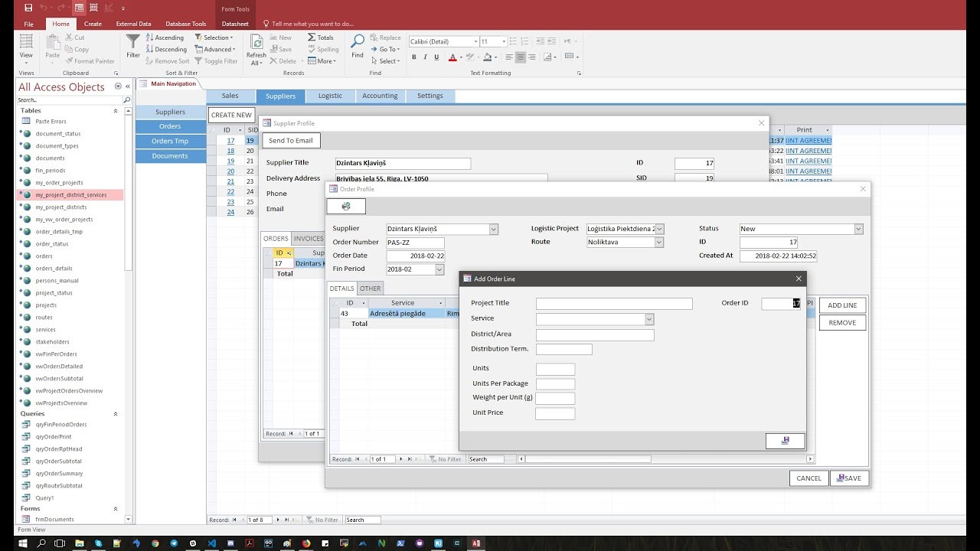Collapse the Tables group in navigation pane
Screen dimensions: 980x551
pos(116,111)
